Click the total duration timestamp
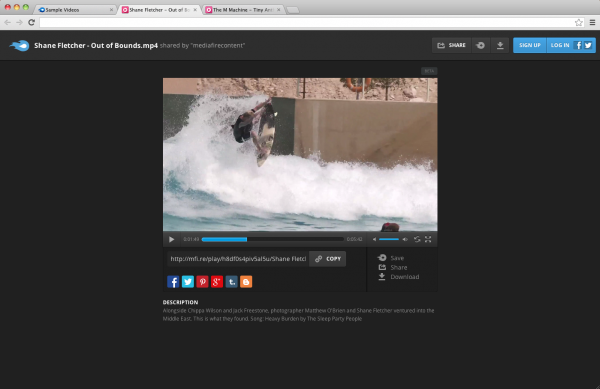The image size is (600, 389). coord(354,239)
